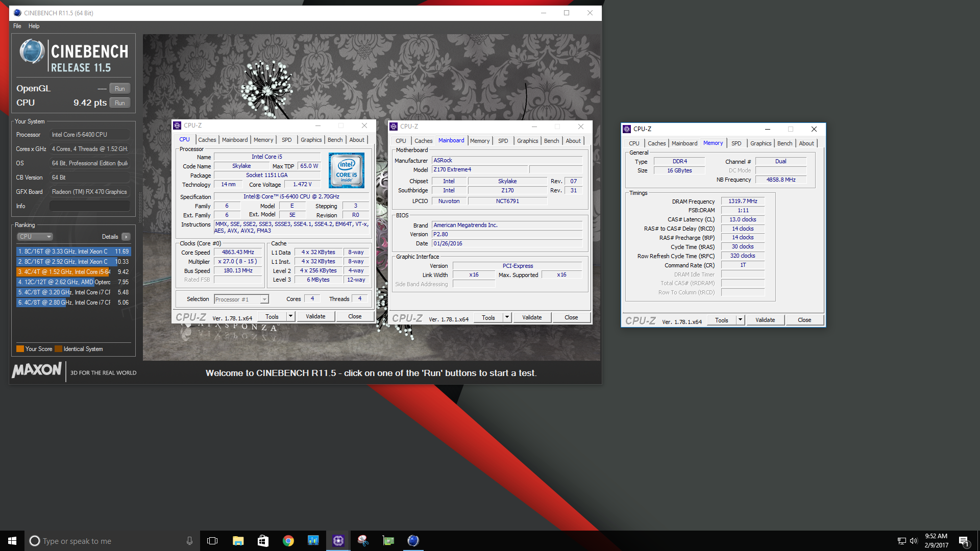Screen dimensions: 980x551
Task: Click the Z170 Extreme4 model field
Action: 479,169
